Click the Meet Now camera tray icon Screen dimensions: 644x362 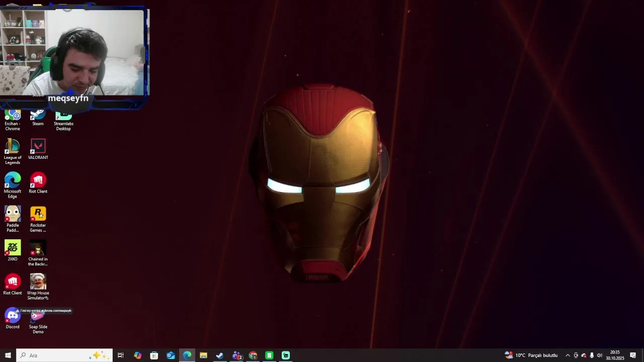coord(576,355)
